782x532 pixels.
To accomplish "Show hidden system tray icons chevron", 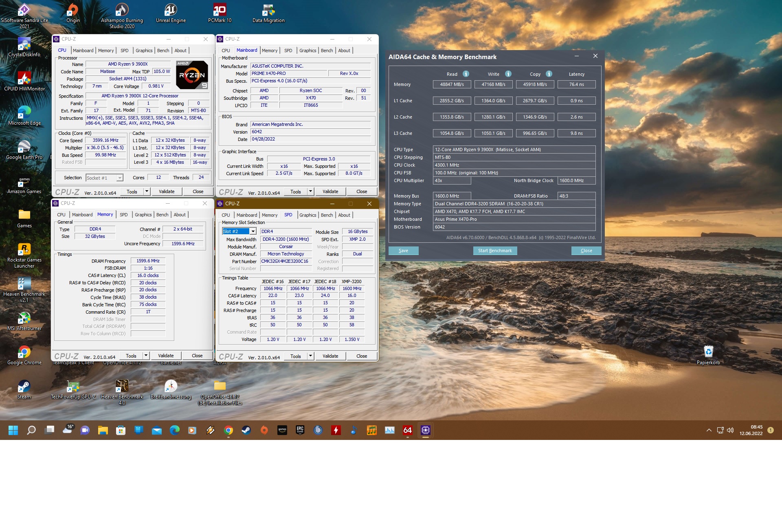I will 709,430.
